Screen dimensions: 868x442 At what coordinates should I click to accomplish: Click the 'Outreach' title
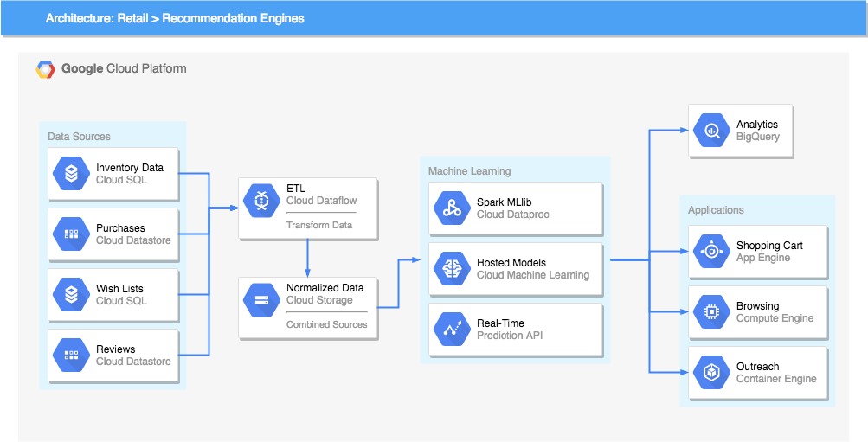coord(758,366)
